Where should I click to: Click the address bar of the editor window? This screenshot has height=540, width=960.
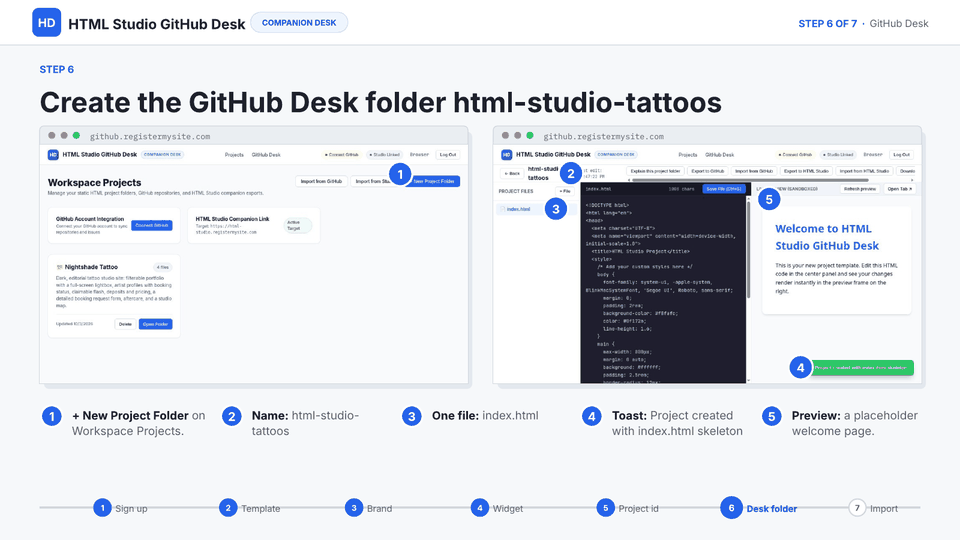603,136
